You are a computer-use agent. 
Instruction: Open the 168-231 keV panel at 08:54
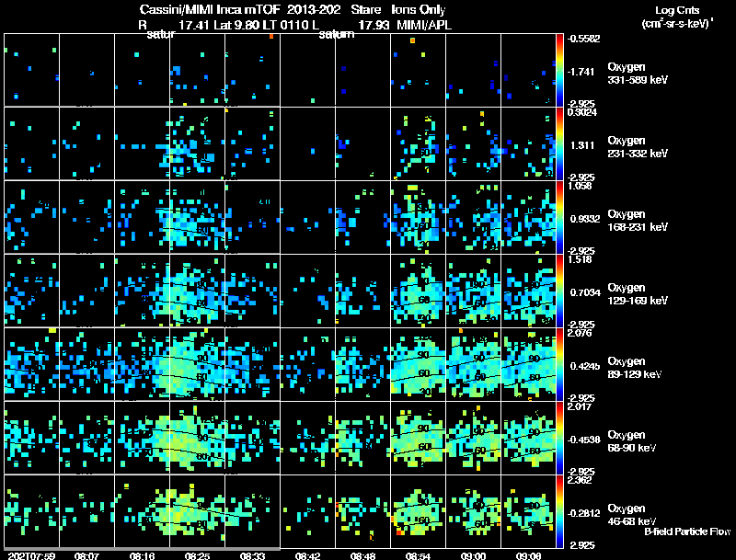click(418, 217)
